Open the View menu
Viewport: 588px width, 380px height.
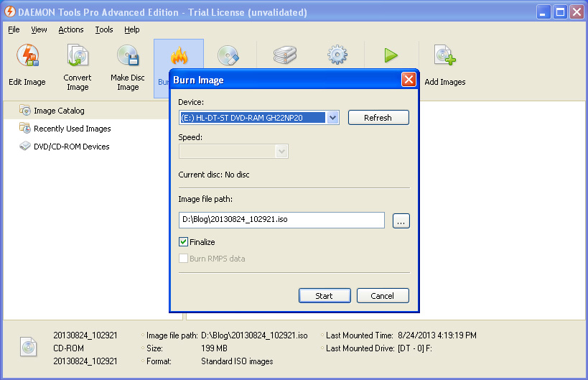click(x=39, y=29)
